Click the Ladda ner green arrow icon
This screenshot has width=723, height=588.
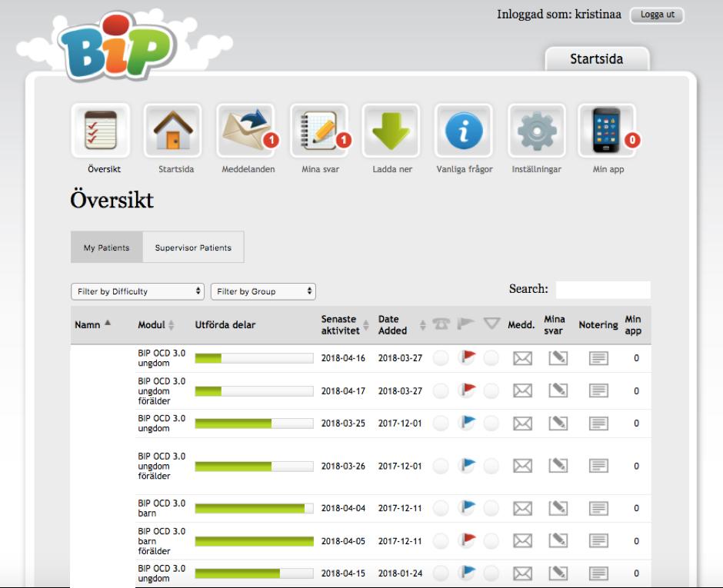[391, 131]
